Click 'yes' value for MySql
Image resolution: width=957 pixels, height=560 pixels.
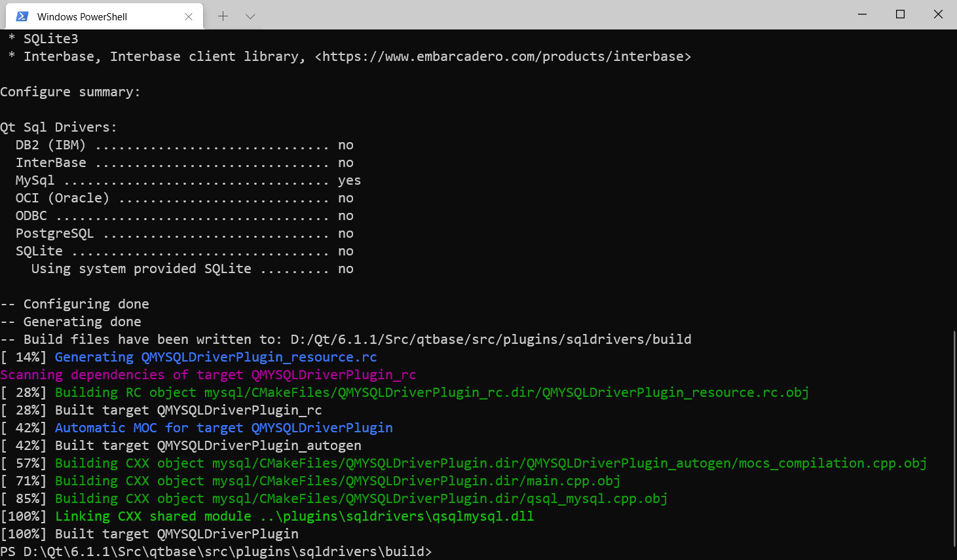point(350,180)
